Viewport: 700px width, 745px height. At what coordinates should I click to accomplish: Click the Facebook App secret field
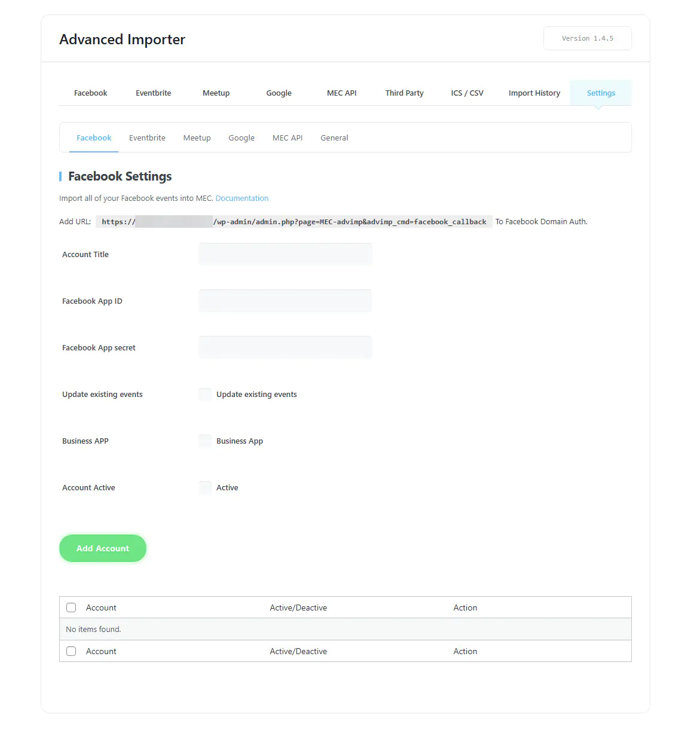pyautogui.click(x=285, y=347)
